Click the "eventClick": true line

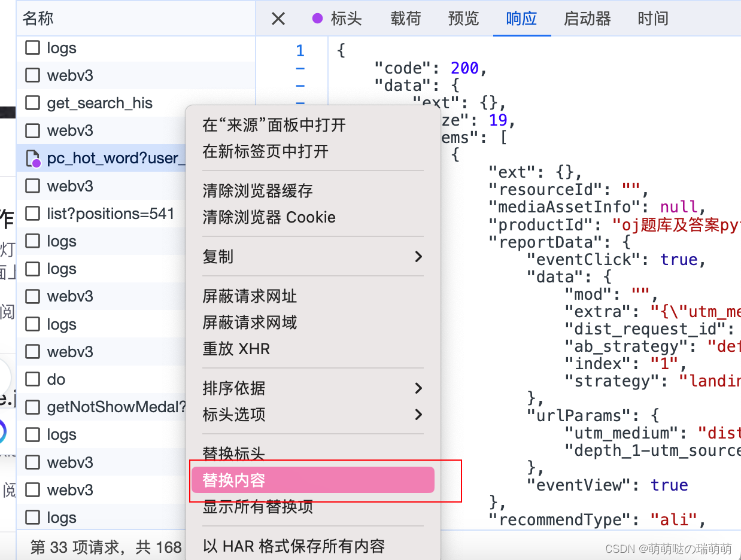pyautogui.click(x=617, y=259)
